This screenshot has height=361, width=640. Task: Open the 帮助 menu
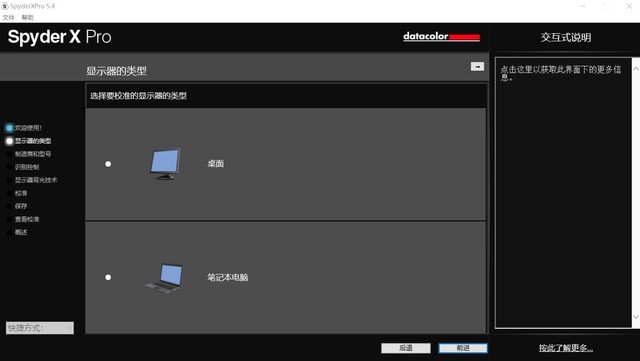click(x=28, y=17)
